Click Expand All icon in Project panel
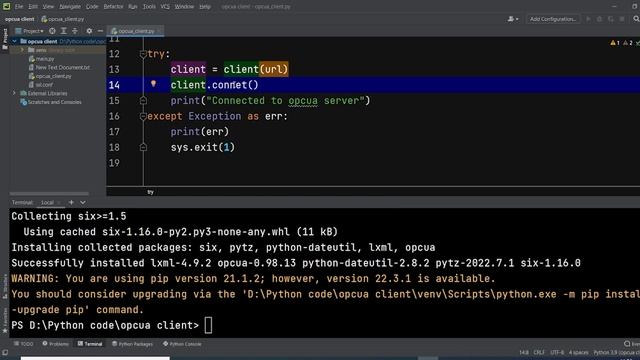This screenshot has height=360, width=640. click(64, 31)
